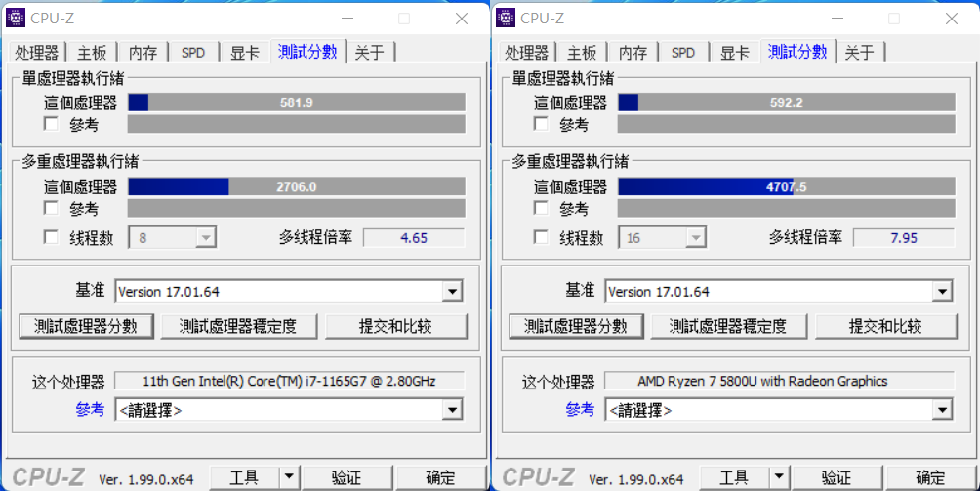Select 測試分數 tab in right CPU-Z window

click(797, 51)
